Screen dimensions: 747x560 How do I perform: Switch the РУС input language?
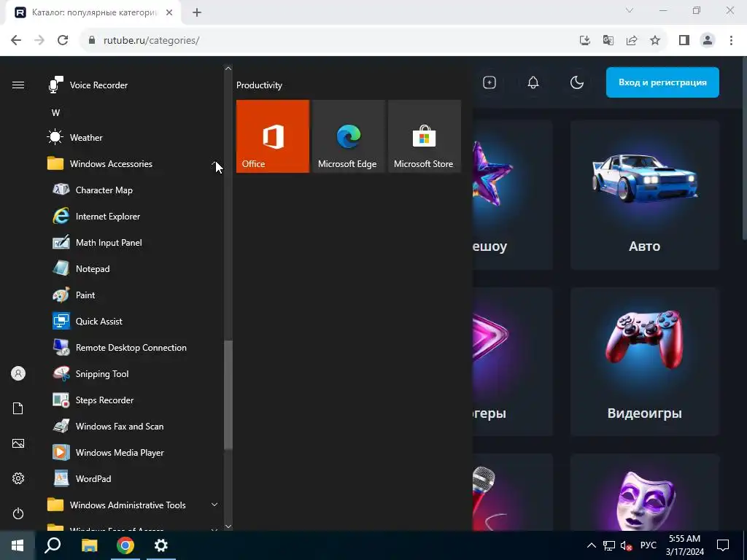[x=648, y=545]
